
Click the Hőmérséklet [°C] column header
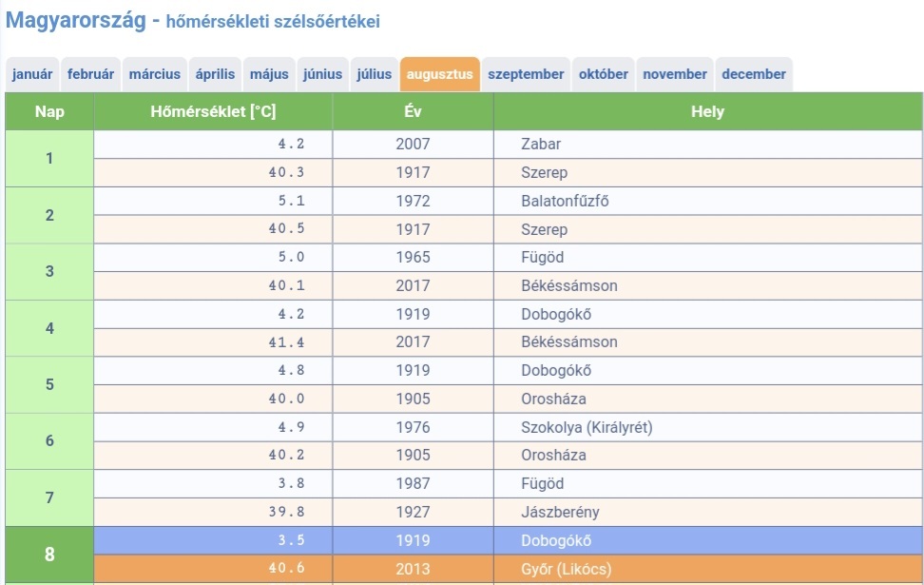pyautogui.click(x=211, y=111)
